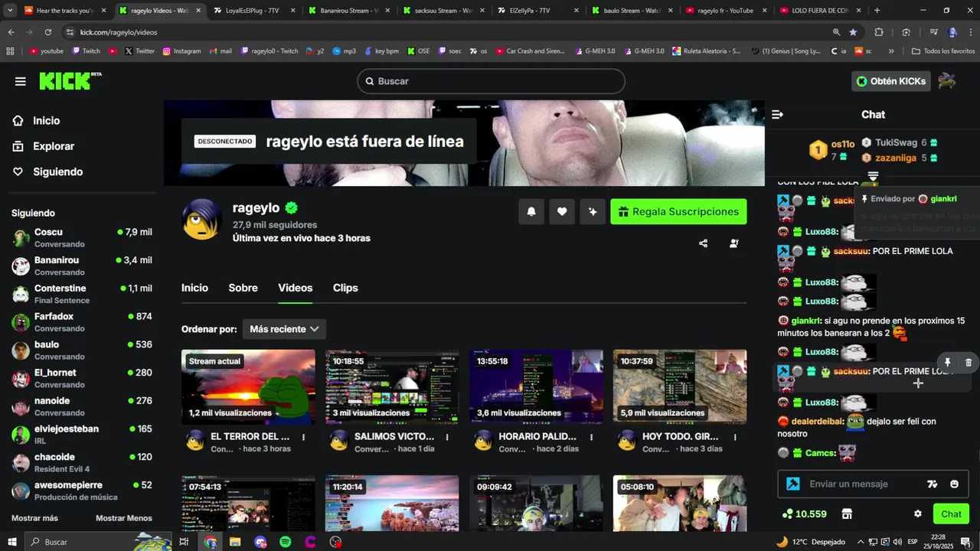Open options for EL TERROR DEL video
Viewport: 980px width, 551px height.
click(x=304, y=437)
